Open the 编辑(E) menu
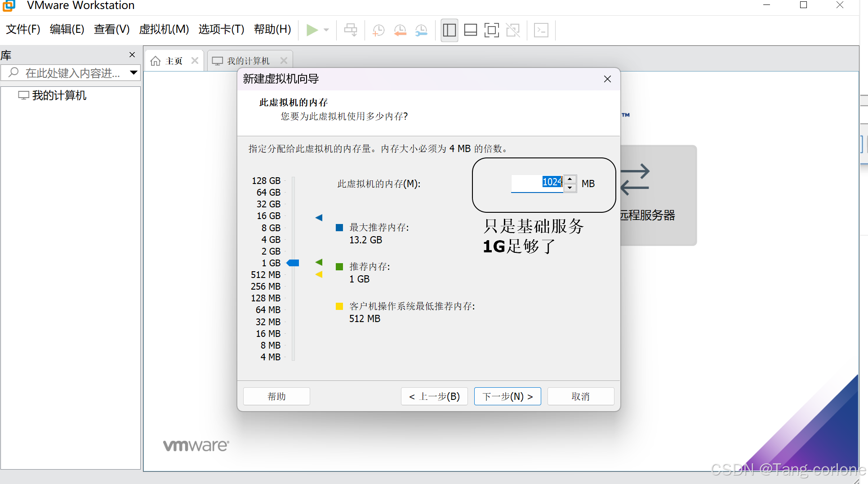This screenshot has width=868, height=484. coord(67,30)
